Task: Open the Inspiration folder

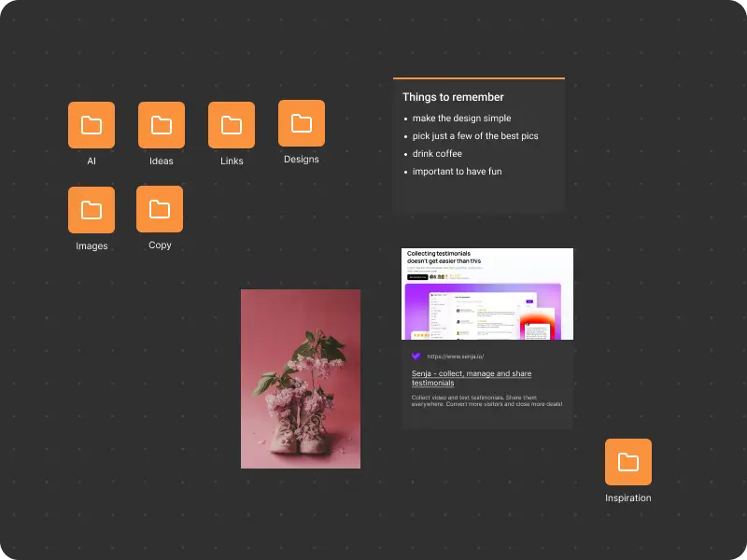Action: (x=627, y=461)
